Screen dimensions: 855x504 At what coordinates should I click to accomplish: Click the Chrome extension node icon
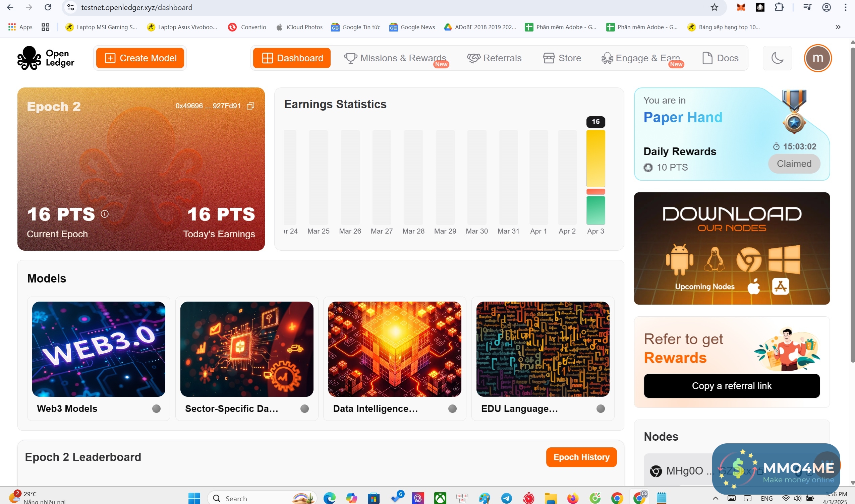pyautogui.click(x=749, y=259)
